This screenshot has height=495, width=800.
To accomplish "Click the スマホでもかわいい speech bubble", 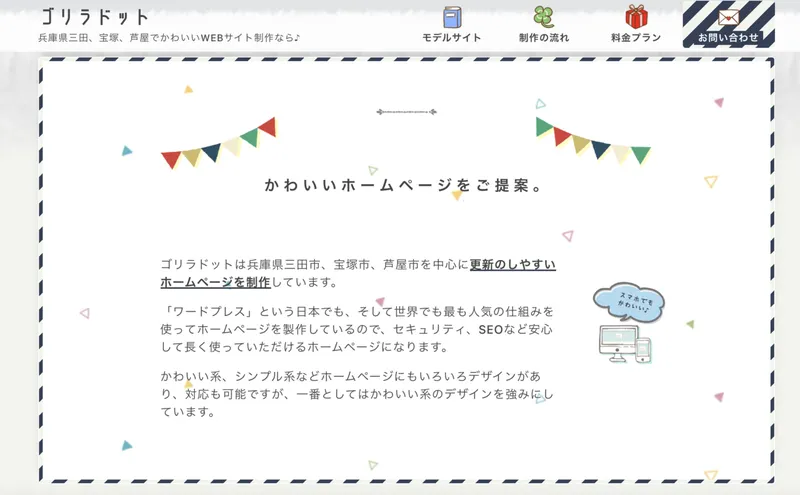I will point(629,302).
